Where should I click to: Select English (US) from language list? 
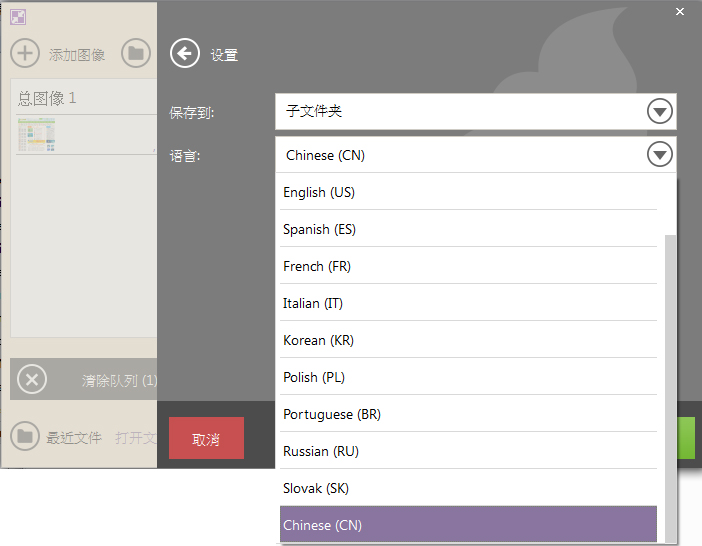click(468, 192)
